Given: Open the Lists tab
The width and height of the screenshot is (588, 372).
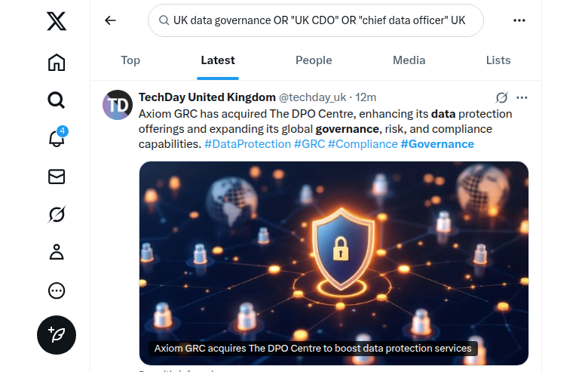Looking at the screenshot, I should pos(498,60).
